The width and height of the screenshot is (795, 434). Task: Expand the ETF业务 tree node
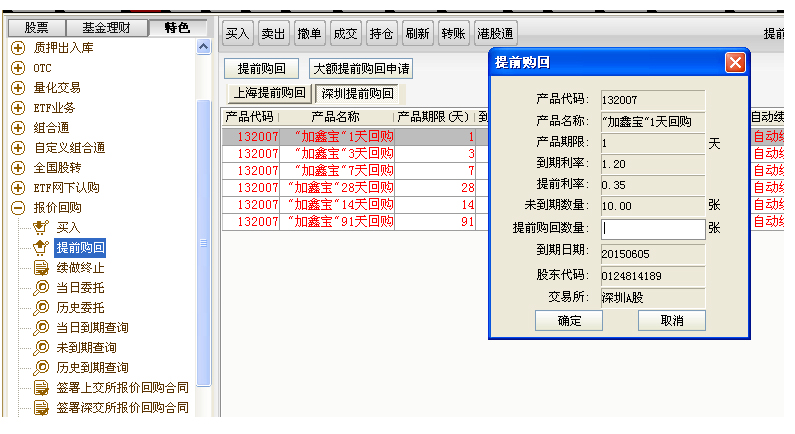[x=18, y=108]
